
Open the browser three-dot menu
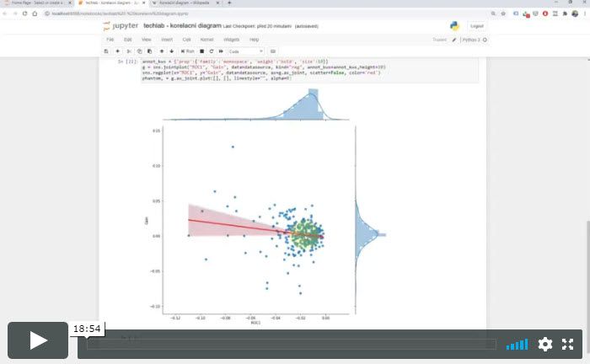pyautogui.click(x=586, y=13)
